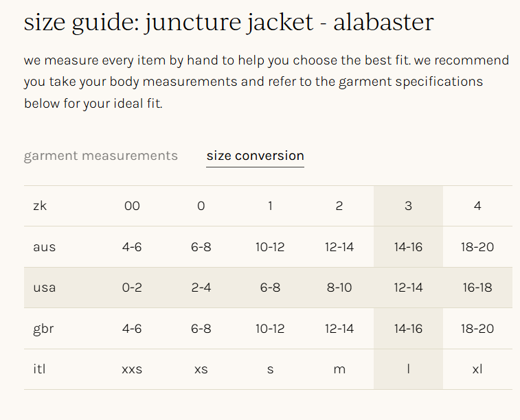Select itl xl size cell
This screenshot has height=420, width=520.
(477, 369)
